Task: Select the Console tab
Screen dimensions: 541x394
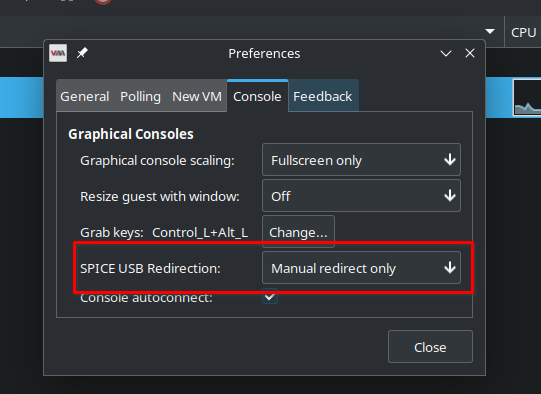Action: 257,97
